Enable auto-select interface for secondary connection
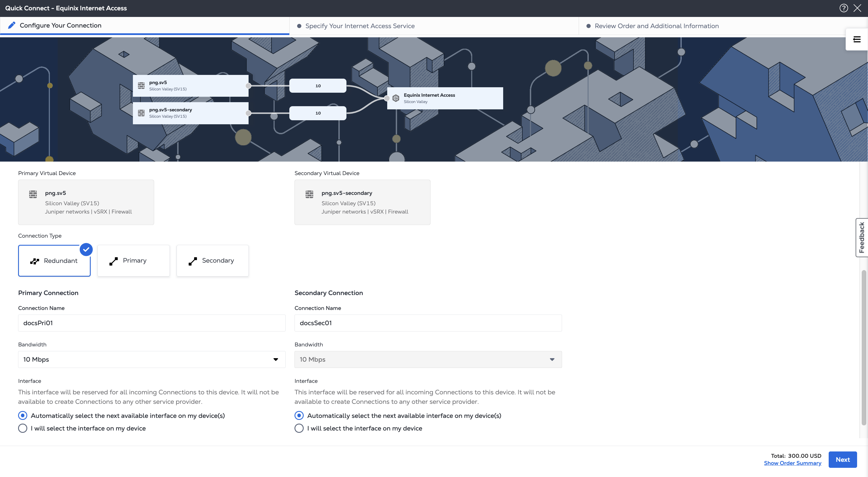 [299, 415]
